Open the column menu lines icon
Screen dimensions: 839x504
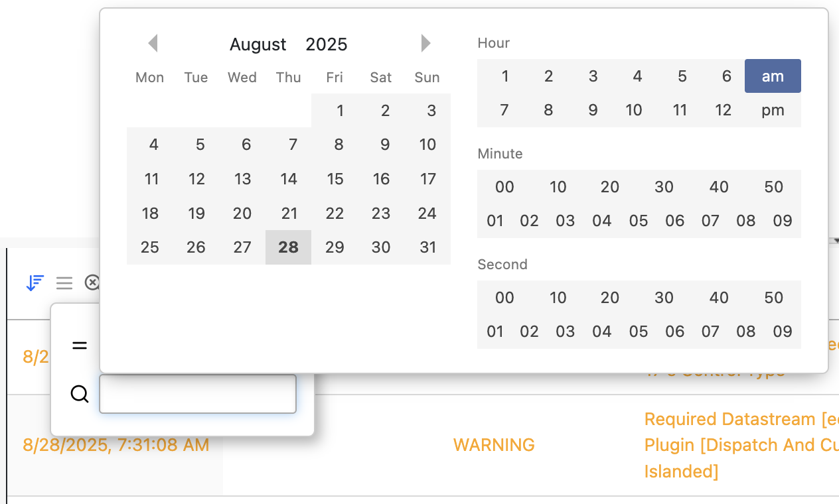click(64, 283)
